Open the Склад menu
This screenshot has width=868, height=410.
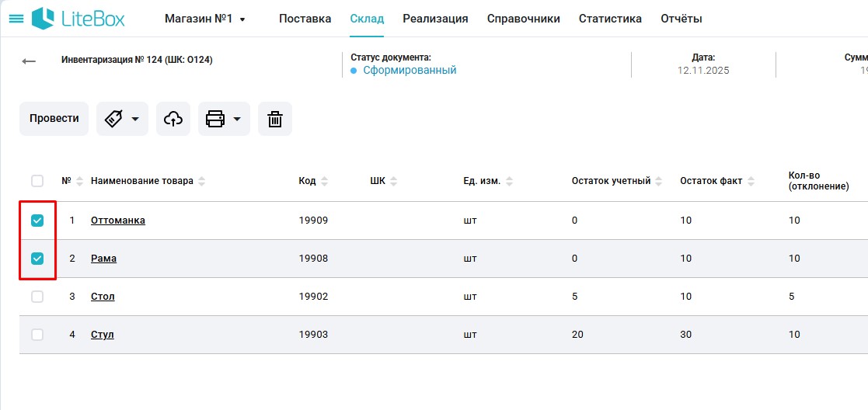[x=367, y=19]
